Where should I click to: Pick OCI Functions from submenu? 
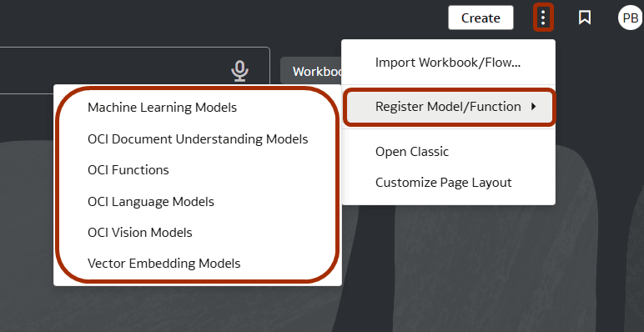click(x=198, y=170)
